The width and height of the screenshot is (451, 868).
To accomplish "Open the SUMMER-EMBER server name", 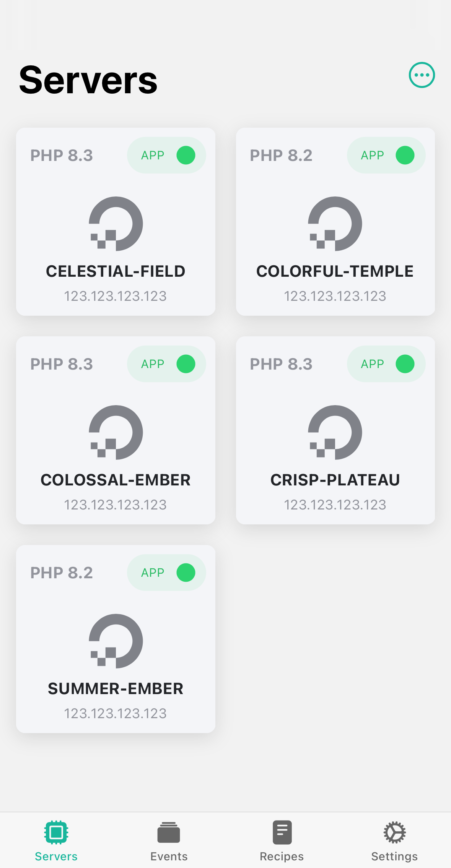I will point(116,689).
